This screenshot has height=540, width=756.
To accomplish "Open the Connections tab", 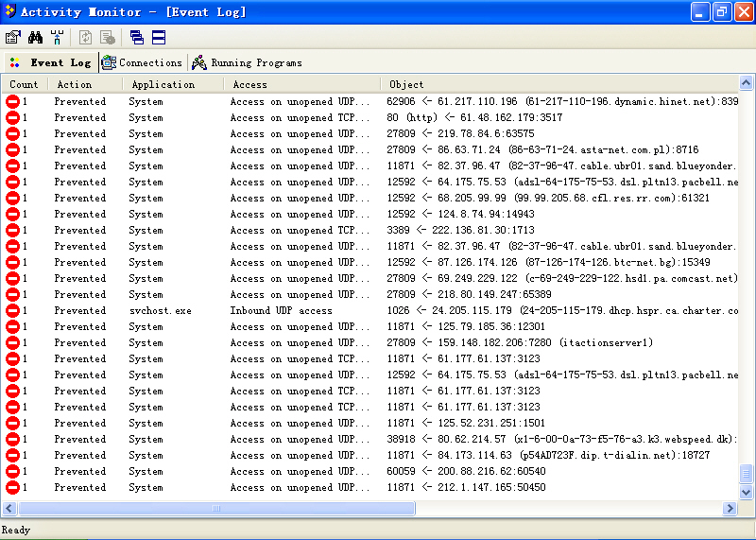I will (142, 62).
